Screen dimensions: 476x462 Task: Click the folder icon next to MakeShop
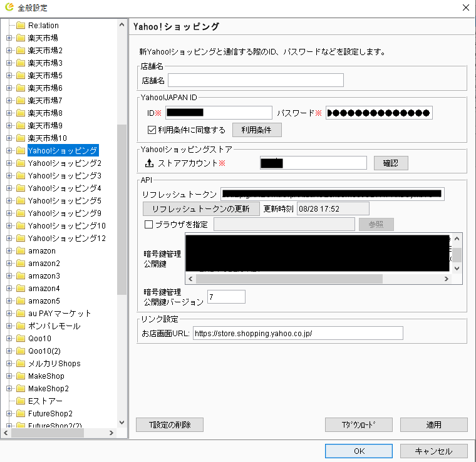(x=20, y=376)
